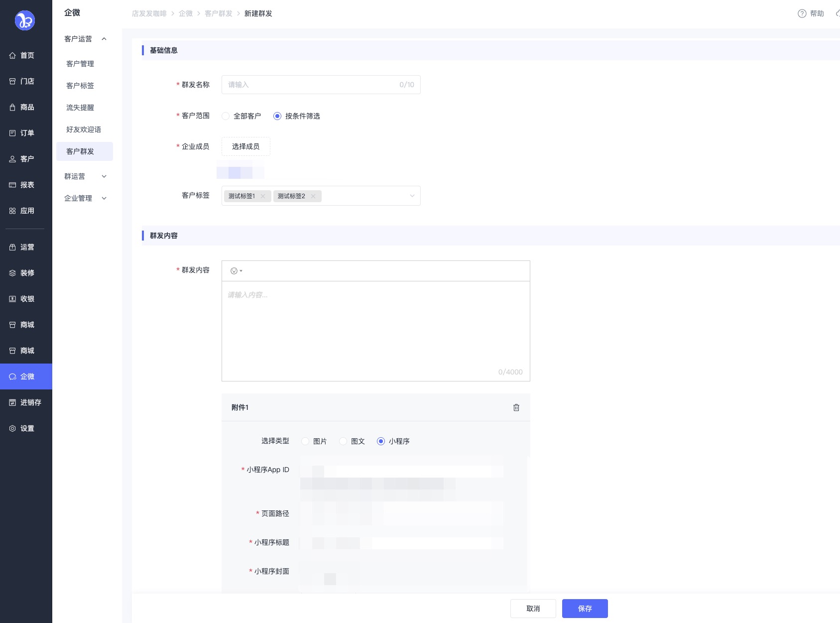Click the help question mark icon
The width and height of the screenshot is (840, 623).
(x=802, y=13)
